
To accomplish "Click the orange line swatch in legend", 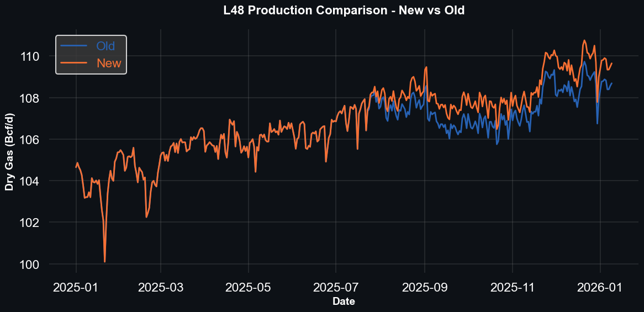I will coord(74,63).
